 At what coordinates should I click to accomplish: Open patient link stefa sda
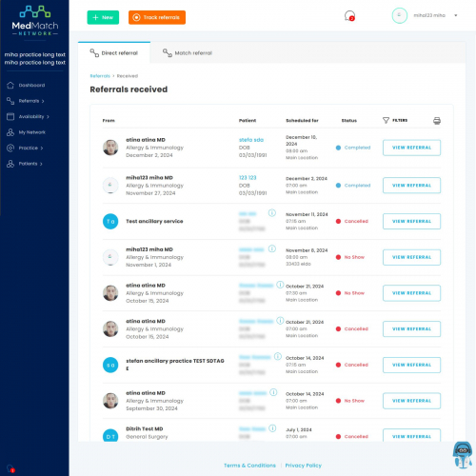pos(251,140)
